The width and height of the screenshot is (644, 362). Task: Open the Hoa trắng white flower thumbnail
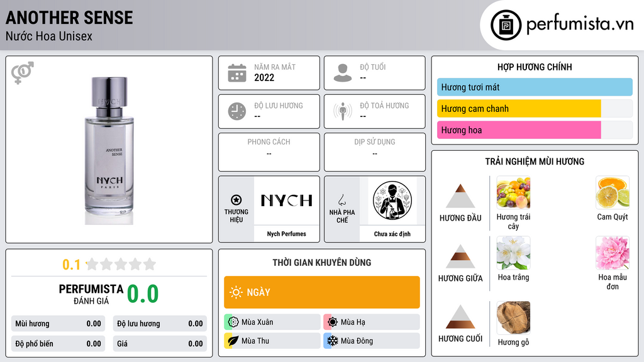tap(513, 253)
